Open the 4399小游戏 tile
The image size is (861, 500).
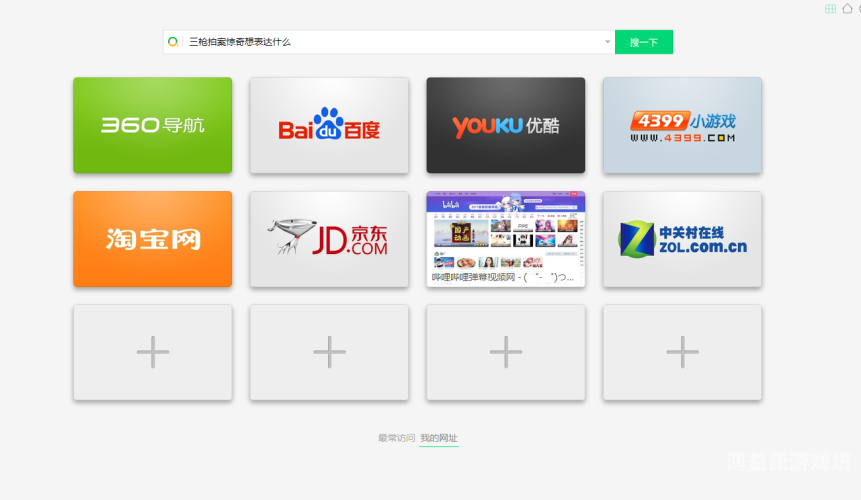[683, 125]
